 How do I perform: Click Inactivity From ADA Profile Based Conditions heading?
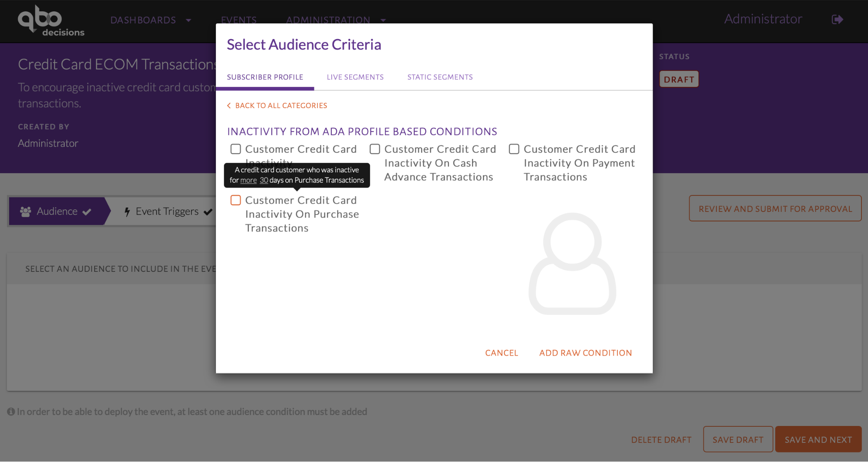(x=362, y=132)
